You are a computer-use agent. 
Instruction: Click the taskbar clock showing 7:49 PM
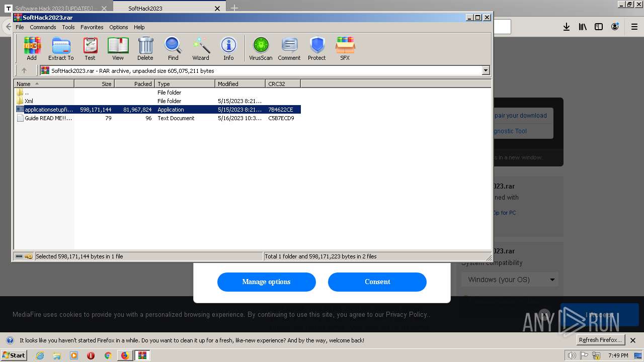(618, 355)
